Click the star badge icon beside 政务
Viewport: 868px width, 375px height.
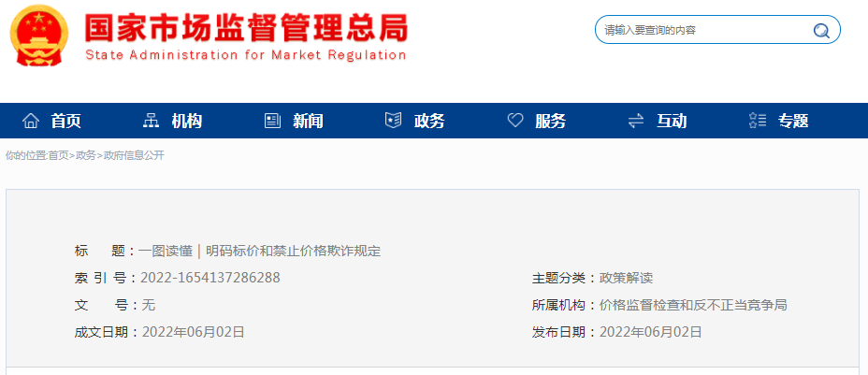coord(393,120)
